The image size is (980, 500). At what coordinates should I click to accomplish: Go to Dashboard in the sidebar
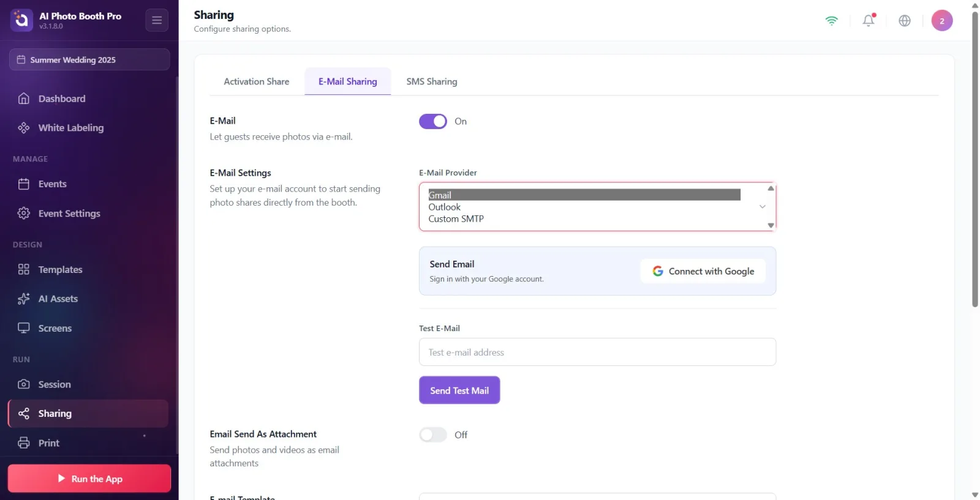coord(88,99)
